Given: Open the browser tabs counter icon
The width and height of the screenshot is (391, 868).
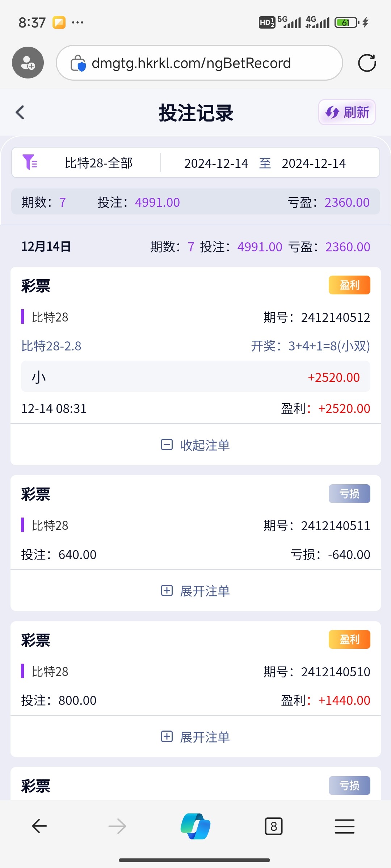Looking at the screenshot, I should (274, 826).
